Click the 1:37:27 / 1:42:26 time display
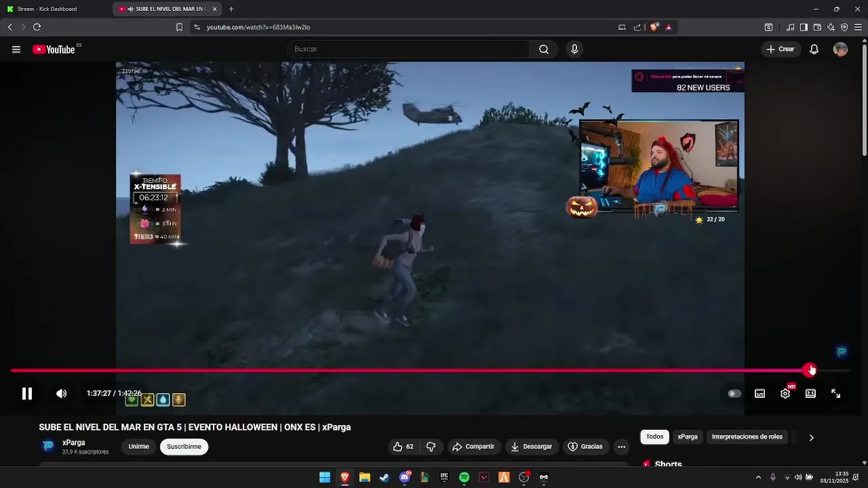The width and height of the screenshot is (868, 488). pos(114,394)
